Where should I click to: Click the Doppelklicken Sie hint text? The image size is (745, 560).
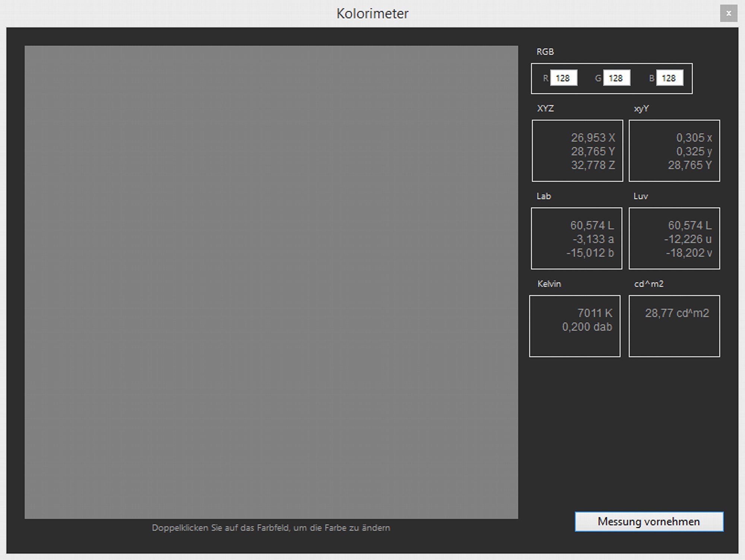pos(271,528)
